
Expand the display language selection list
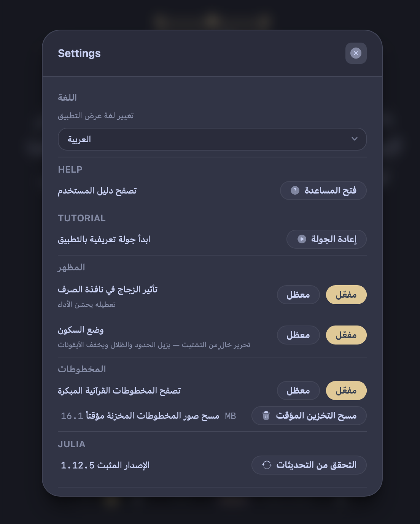click(x=212, y=139)
